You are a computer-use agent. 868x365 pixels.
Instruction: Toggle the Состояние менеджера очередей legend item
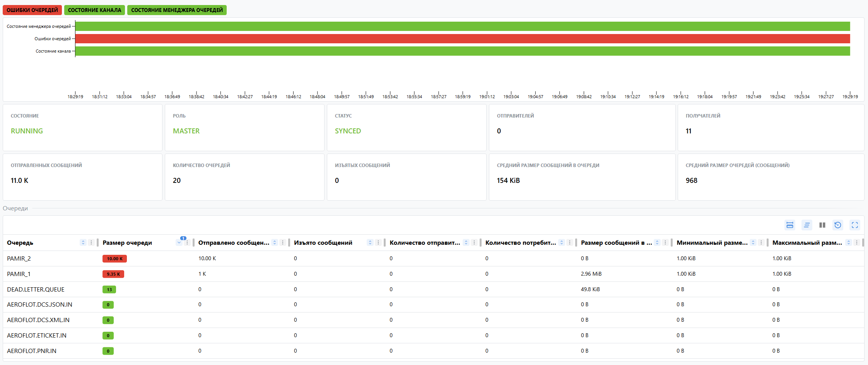pos(177,10)
